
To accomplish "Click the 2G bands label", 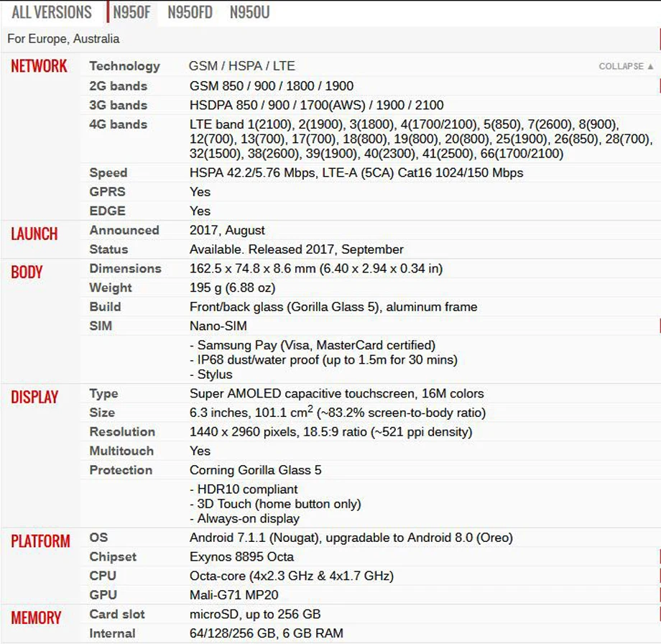I will (x=119, y=86).
